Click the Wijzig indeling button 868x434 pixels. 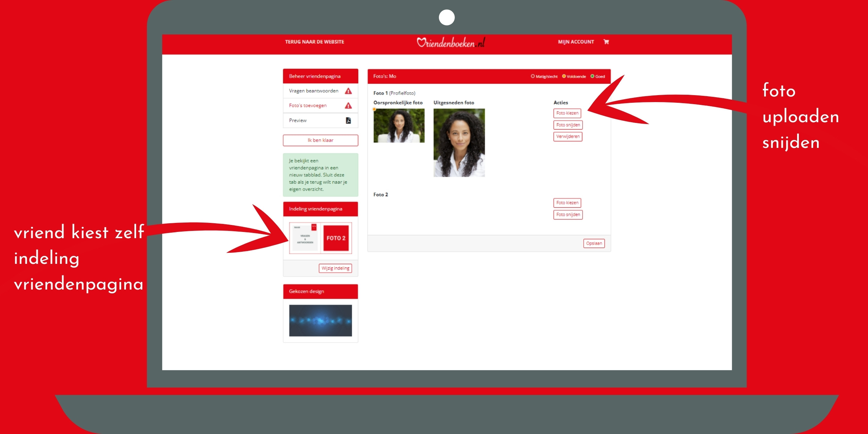(x=335, y=268)
